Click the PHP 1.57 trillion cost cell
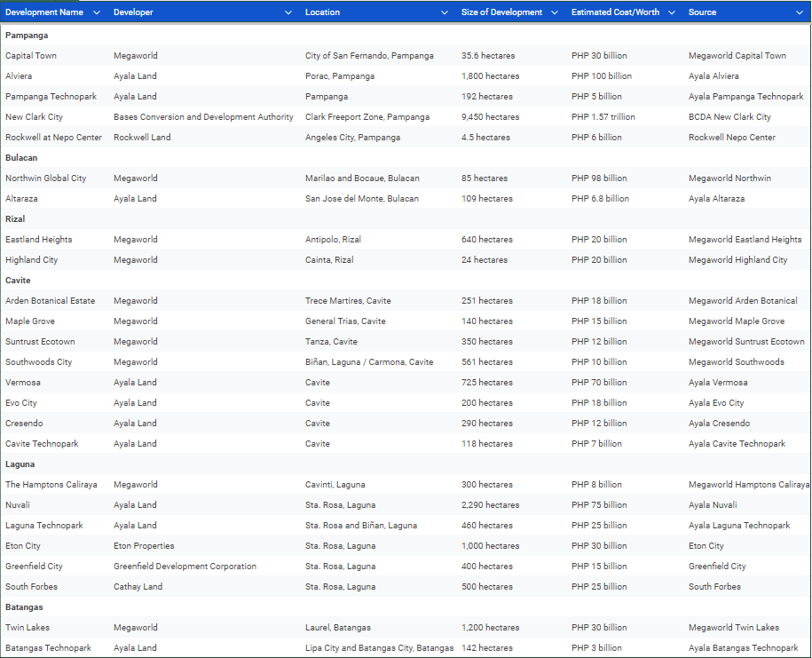Viewport: 812px width, 658px height. (x=603, y=116)
